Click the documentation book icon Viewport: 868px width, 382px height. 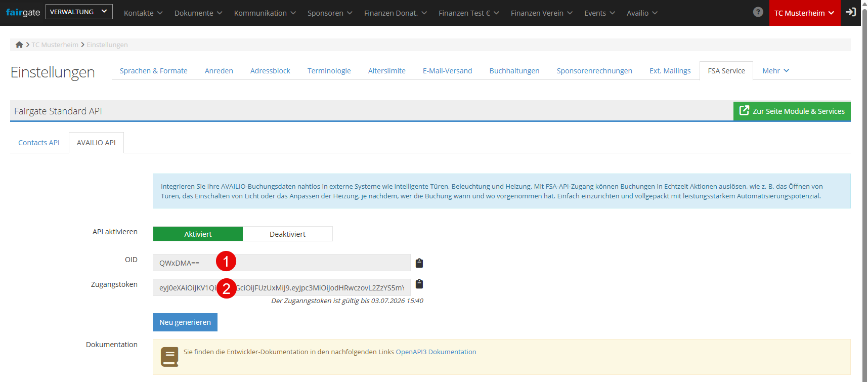(169, 357)
